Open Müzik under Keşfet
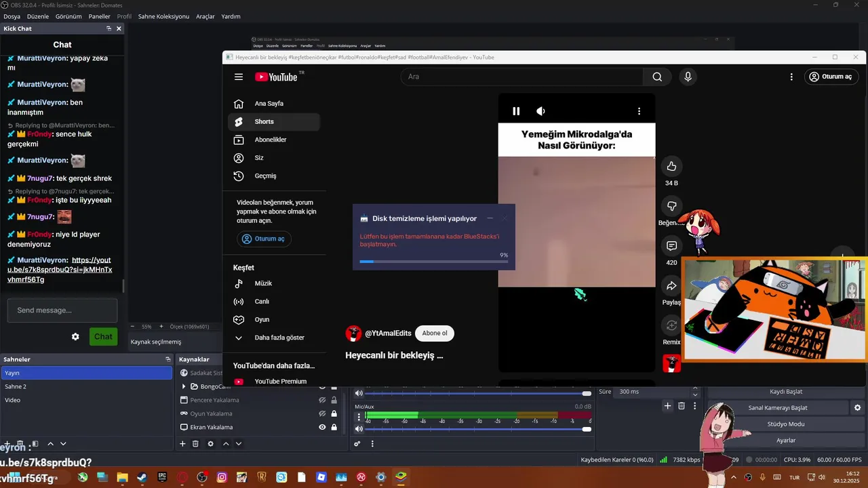Screen dimensions: 868x488 coord(274,283)
